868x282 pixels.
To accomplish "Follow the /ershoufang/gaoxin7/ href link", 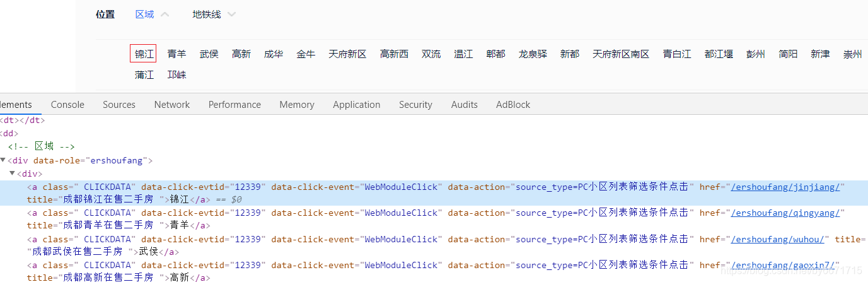I will (783, 266).
